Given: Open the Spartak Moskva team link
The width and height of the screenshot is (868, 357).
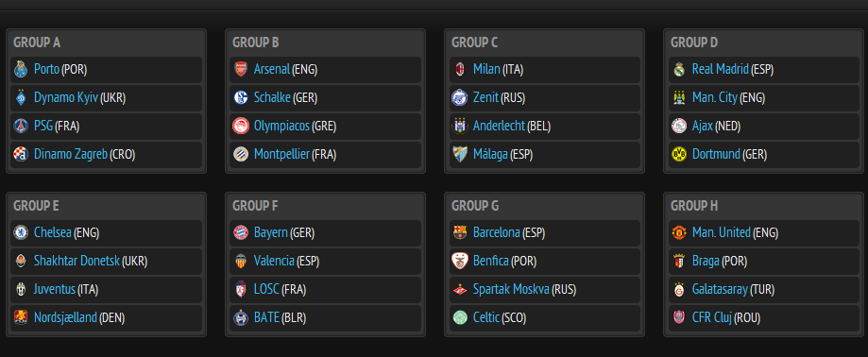Looking at the screenshot, I should pyautogui.click(x=511, y=289).
